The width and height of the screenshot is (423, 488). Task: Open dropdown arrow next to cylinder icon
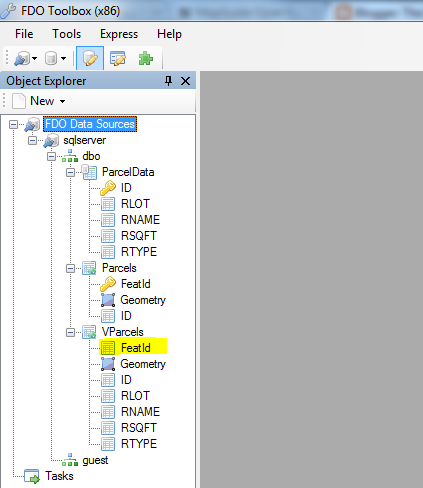(63, 59)
